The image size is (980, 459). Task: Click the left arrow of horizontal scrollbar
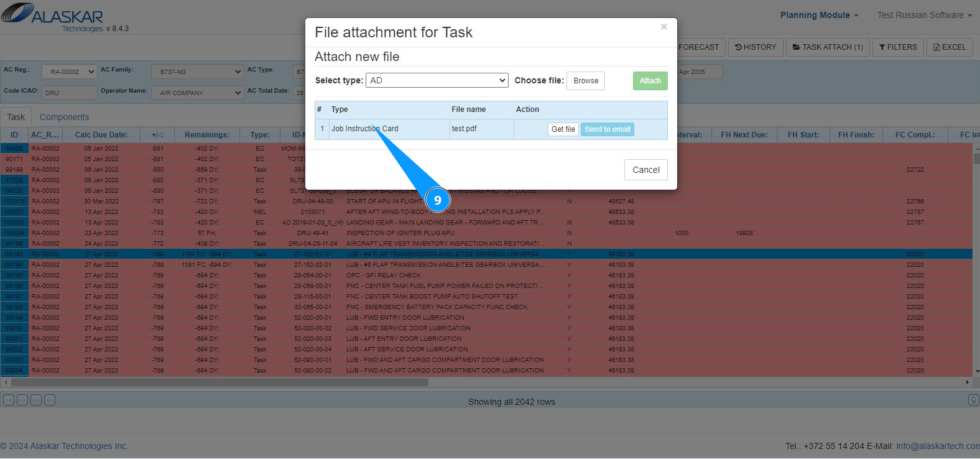pyautogui.click(x=6, y=382)
